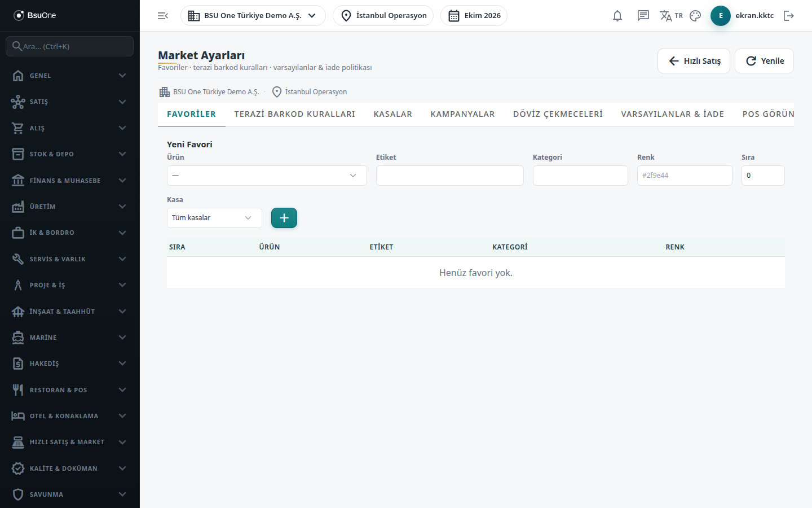Click the Etiket input field
Viewport: 812px width, 508px height.
tap(450, 176)
